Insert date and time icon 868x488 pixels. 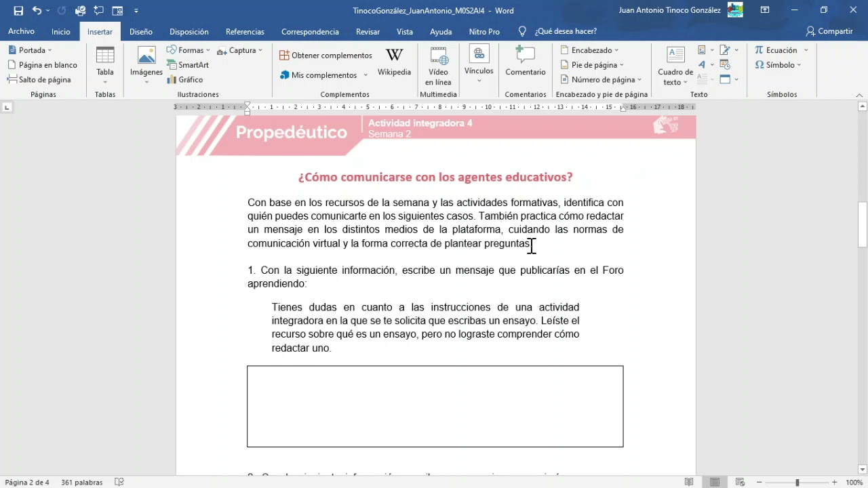tap(725, 65)
